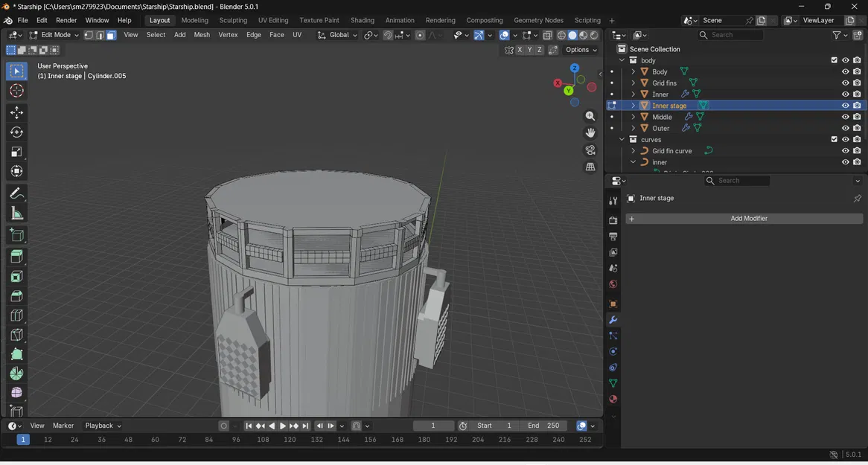Click the outliner Search field
Image resolution: width=868 pixels, height=465 pixels.
pos(733,34)
